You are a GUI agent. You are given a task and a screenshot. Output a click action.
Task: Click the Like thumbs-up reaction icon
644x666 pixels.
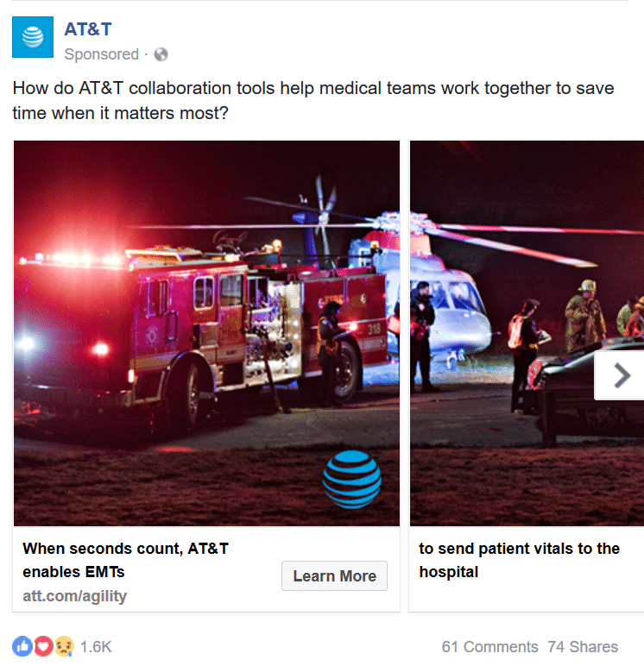[x=22, y=646]
